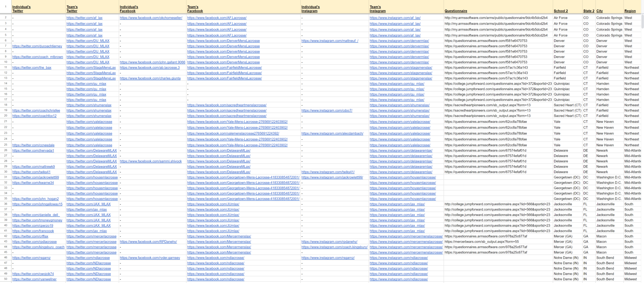The image size is (644, 283).
Task: Open the twitter.com/af_lax link in row 2
Action: tap(84, 18)
